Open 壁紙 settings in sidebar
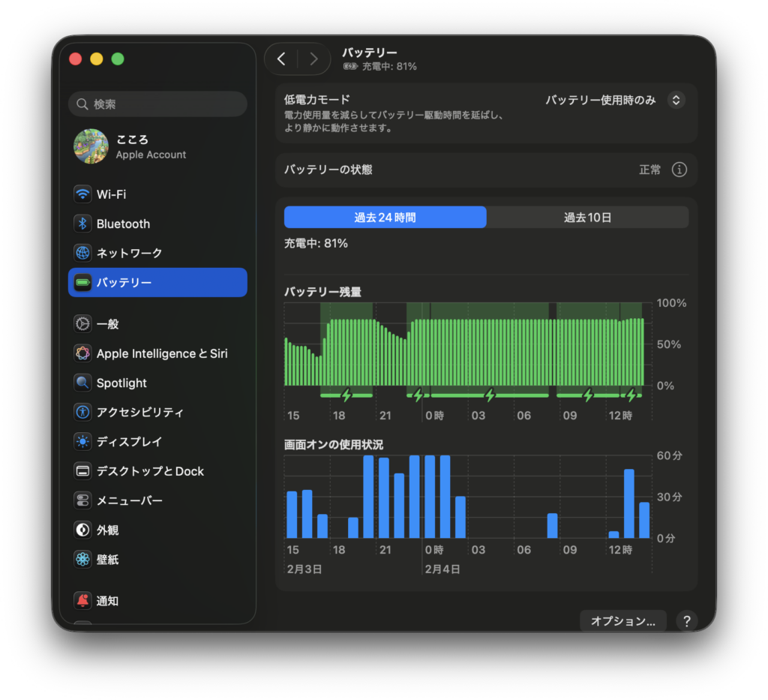The height and width of the screenshot is (700, 768). coord(107,560)
